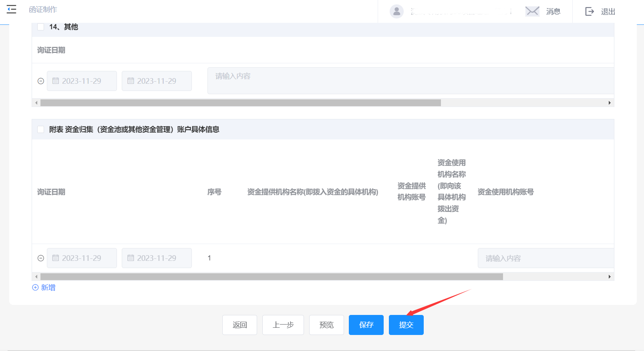Open second date picker in 附表 row
Image resolution: width=644 pixels, height=351 pixels.
157,258
